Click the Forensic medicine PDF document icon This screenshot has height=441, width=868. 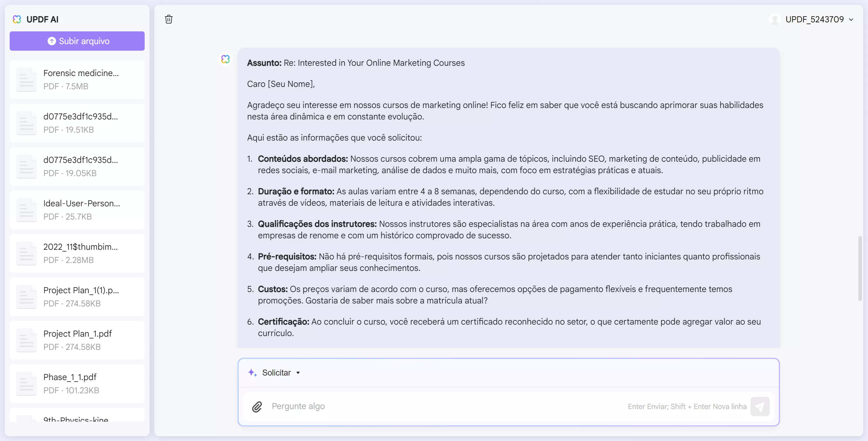[26, 79]
